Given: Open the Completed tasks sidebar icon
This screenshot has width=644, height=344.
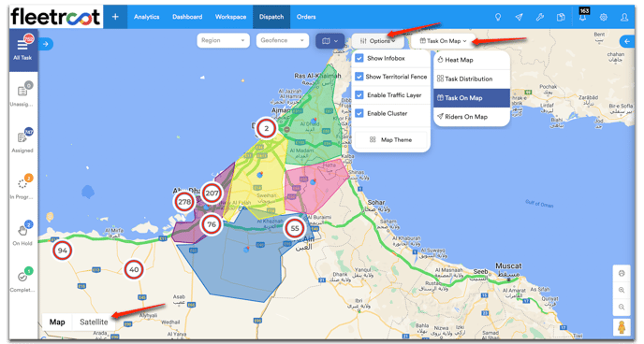Looking at the screenshot, I should pos(22,280).
